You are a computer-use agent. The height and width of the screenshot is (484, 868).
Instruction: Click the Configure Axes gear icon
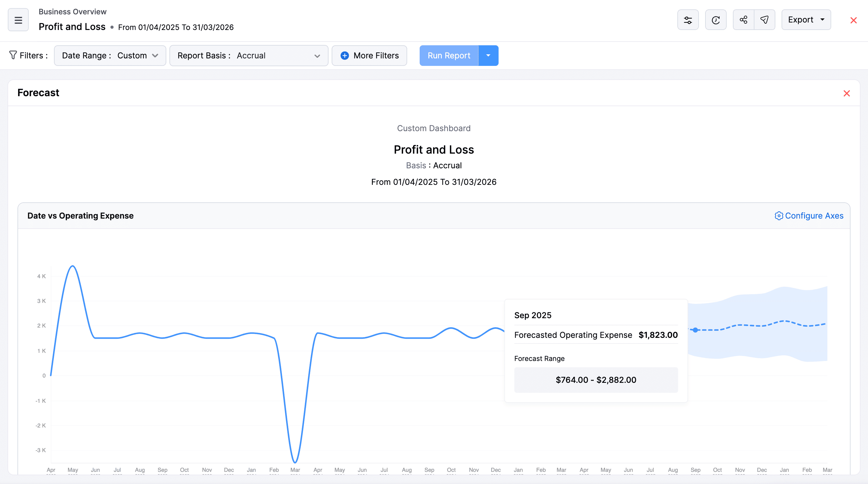point(779,216)
